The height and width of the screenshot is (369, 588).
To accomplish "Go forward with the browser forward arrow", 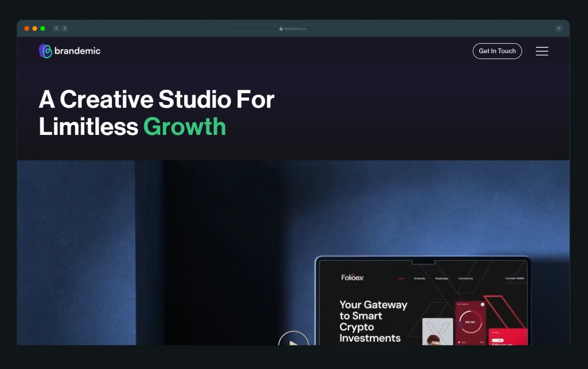I will point(65,28).
